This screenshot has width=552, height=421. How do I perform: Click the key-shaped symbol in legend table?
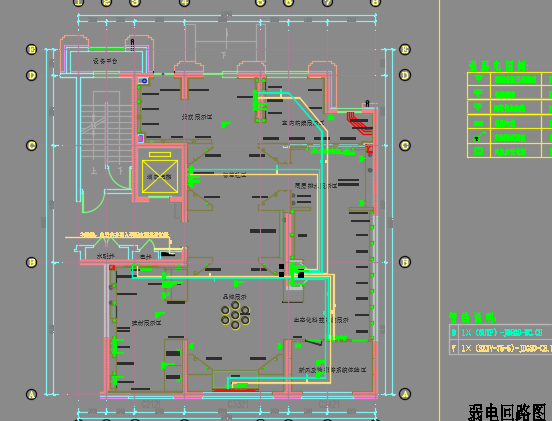(x=479, y=136)
